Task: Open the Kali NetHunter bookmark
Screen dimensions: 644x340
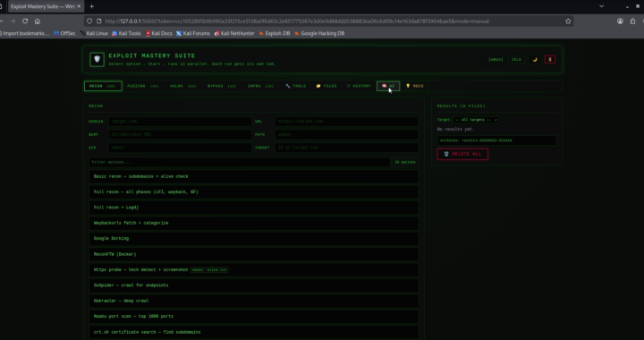Action: pos(234,33)
